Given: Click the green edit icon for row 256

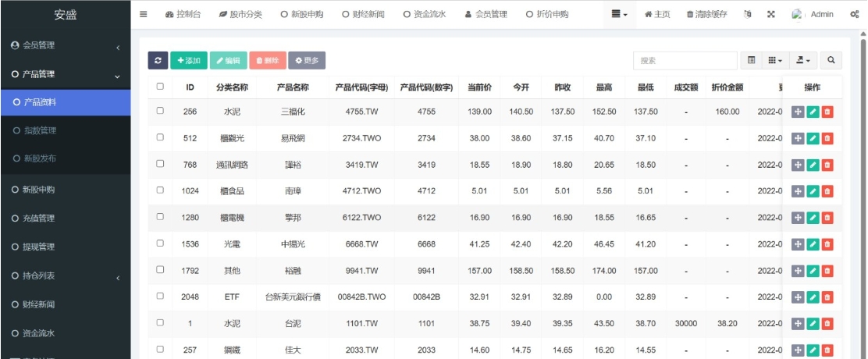Looking at the screenshot, I should click(x=813, y=112).
